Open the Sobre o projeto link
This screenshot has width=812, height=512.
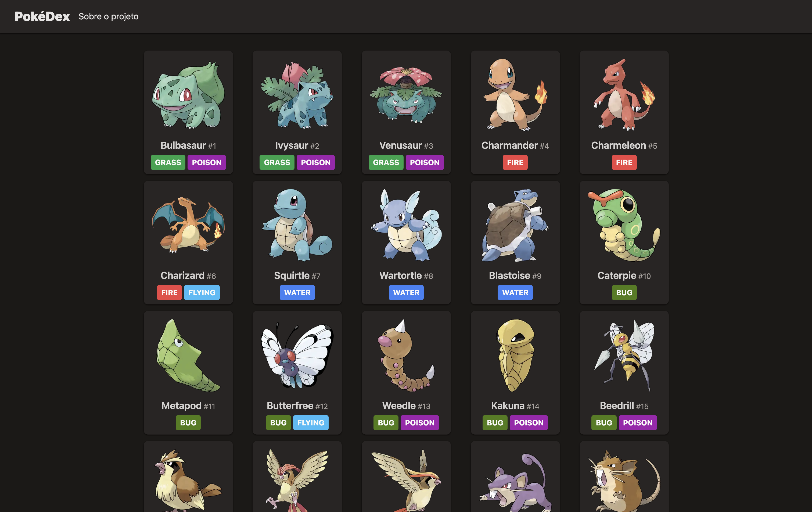pyautogui.click(x=108, y=16)
